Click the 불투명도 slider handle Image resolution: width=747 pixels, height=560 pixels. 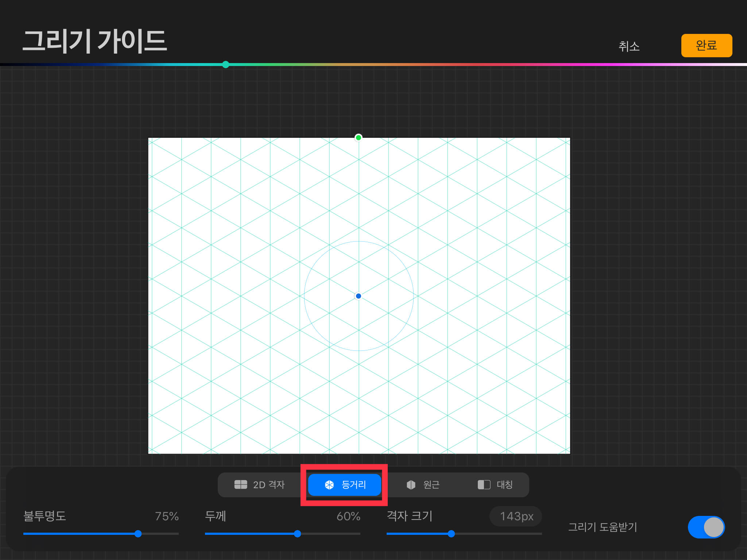138,534
